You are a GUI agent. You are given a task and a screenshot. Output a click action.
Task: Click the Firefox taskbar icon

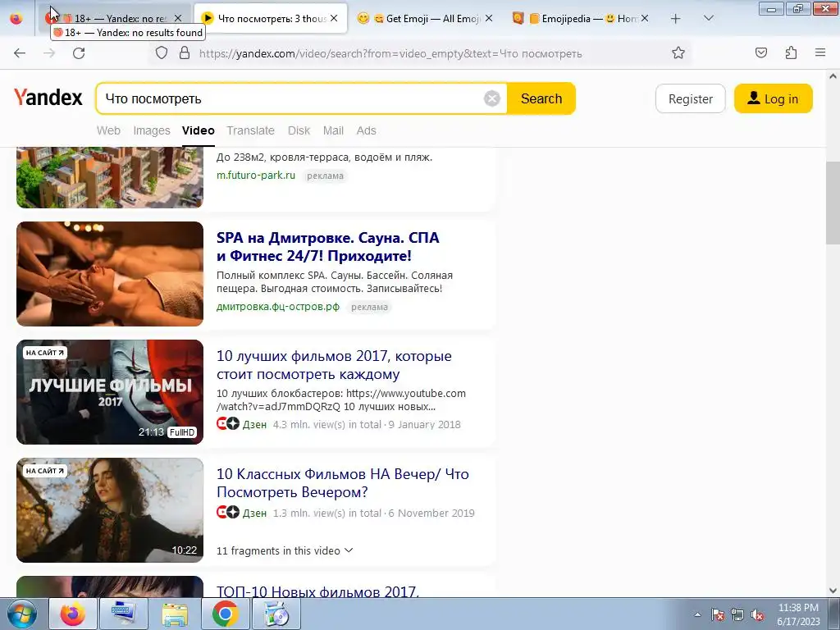coord(73,614)
